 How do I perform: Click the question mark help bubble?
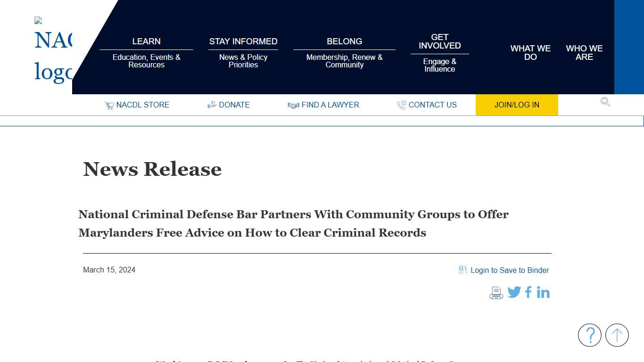click(590, 335)
